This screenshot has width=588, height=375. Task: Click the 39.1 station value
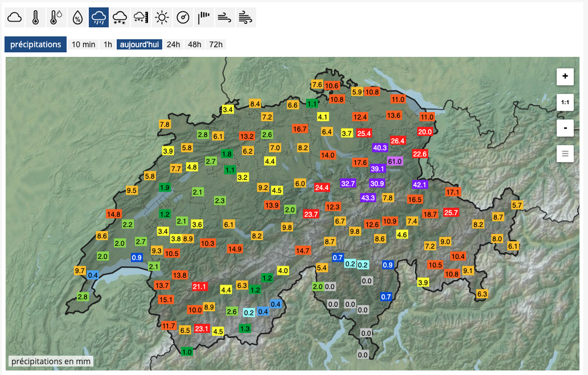(378, 168)
